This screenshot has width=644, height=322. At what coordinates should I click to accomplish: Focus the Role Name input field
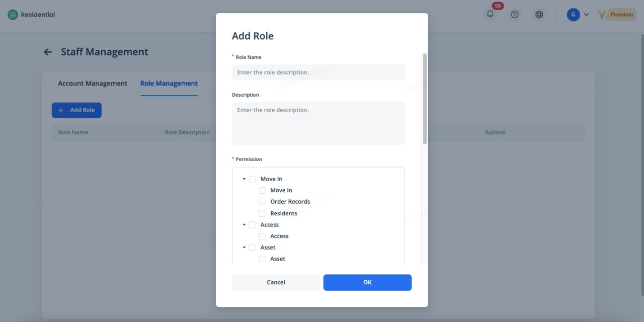pyautogui.click(x=318, y=72)
